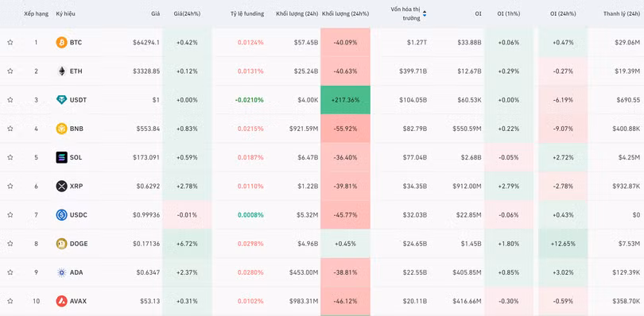Toggle the ADA favorite star
Viewport: 644px width, 316px height.
(10, 272)
